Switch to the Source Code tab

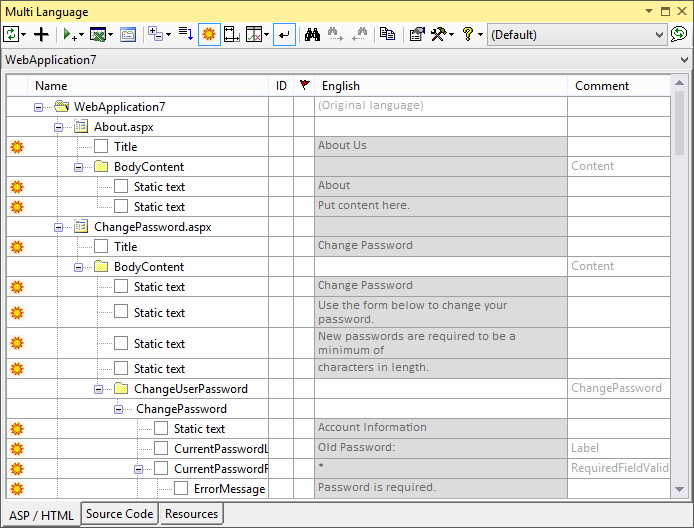[119, 514]
